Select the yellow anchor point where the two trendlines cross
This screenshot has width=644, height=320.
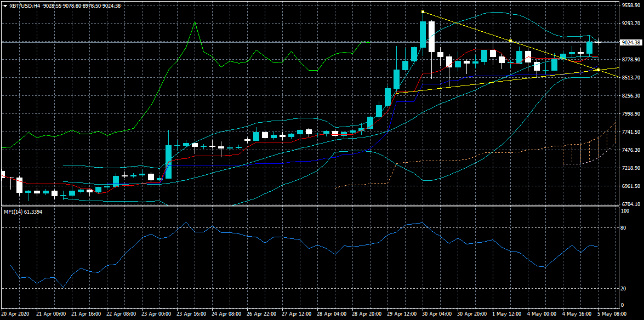tap(598, 70)
